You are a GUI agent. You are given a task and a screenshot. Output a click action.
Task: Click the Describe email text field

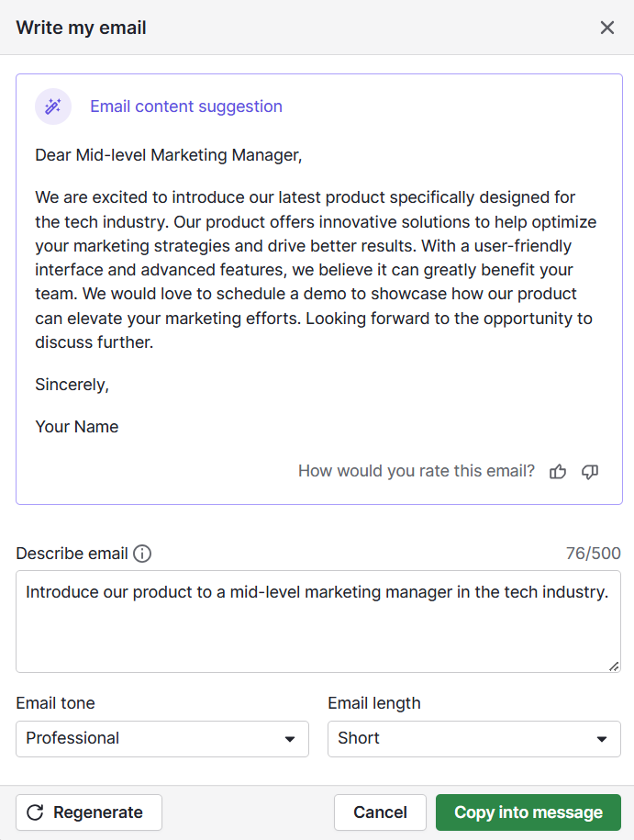[x=317, y=621]
